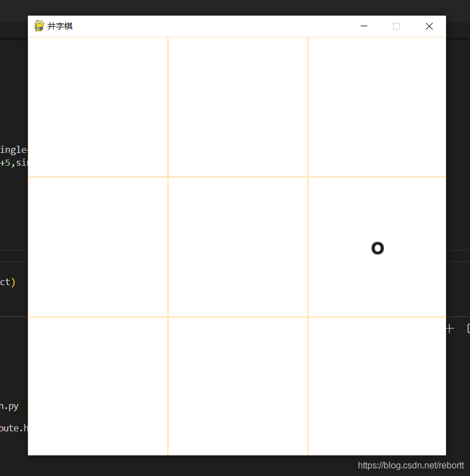This screenshot has width=470, height=476.
Task: Choose the bottom-right cell of the grid
Action: tap(377, 386)
